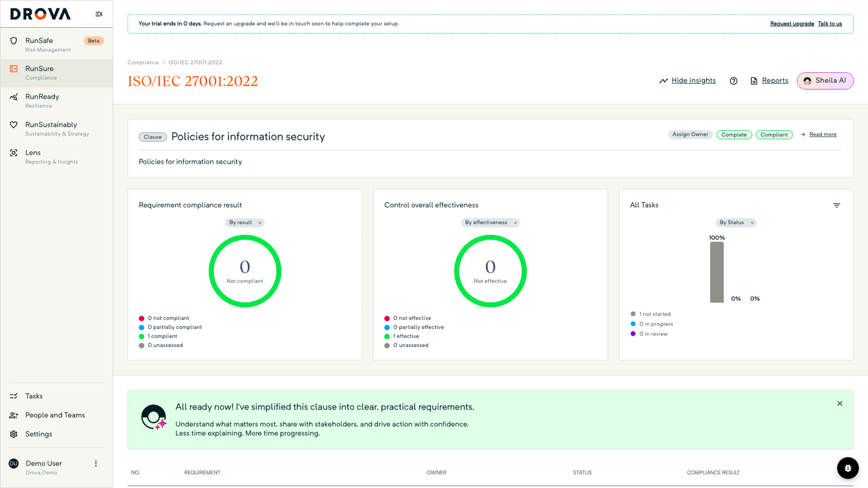Open the RunSure Compliance section
The height and width of the screenshot is (488, 868).
(x=57, y=73)
